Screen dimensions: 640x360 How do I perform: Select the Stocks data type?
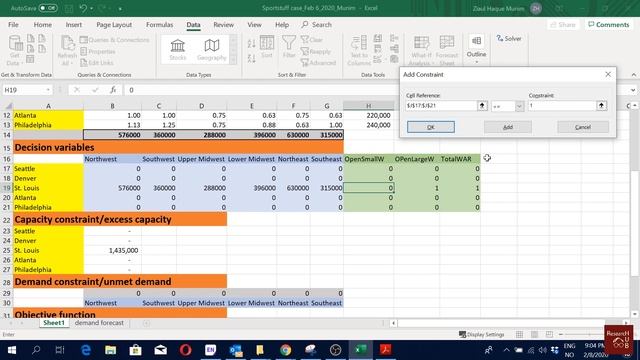(x=178, y=50)
